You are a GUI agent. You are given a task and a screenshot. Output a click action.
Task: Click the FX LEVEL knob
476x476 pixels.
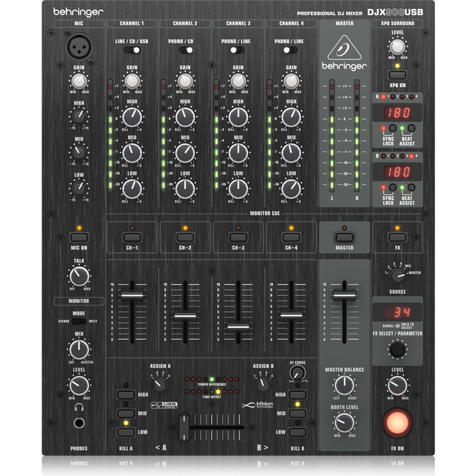click(397, 385)
